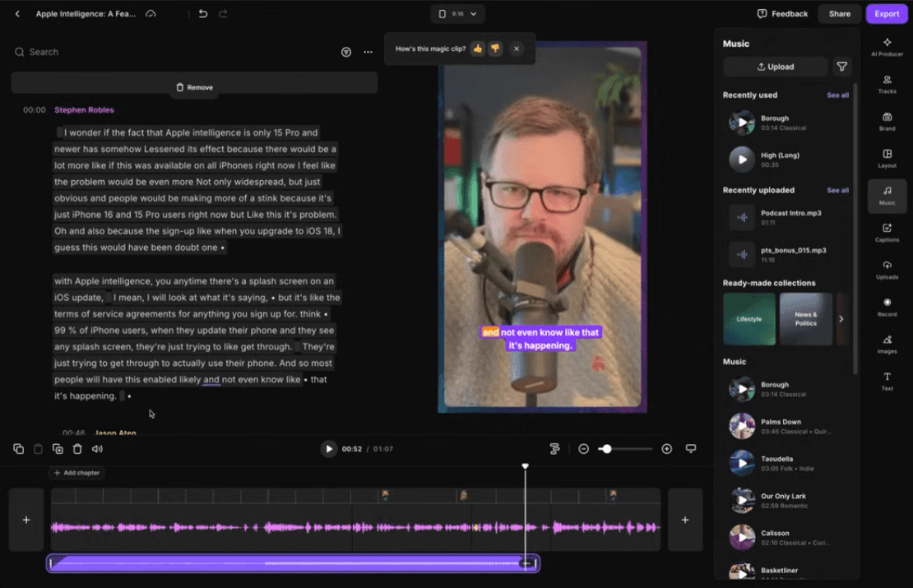Dismiss the magic clip feedback prompt

pyautogui.click(x=517, y=49)
